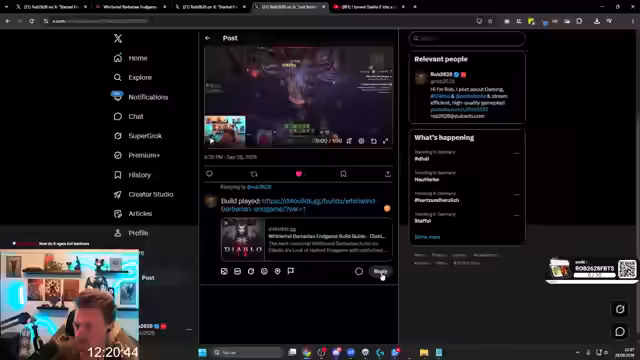Click the X logo
This screenshot has height=360, width=640.
click(118, 38)
